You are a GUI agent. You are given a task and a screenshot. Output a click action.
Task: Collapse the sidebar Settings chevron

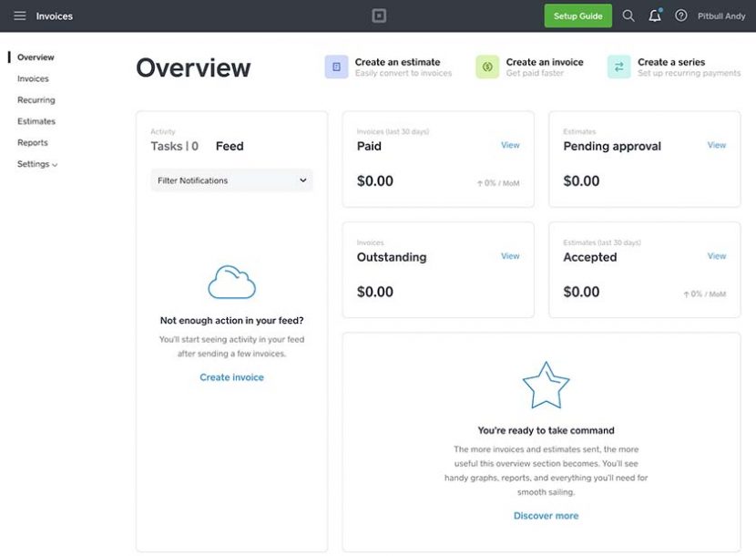pyautogui.click(x=53, y=165)
